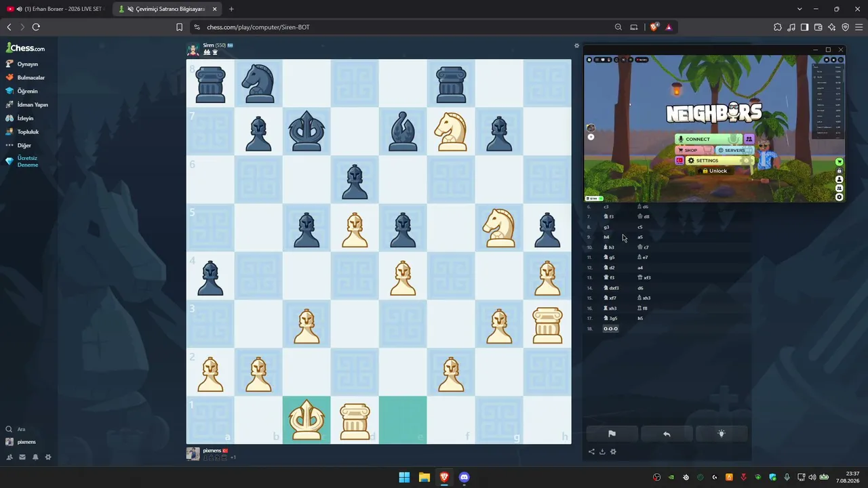Open the browser main hamburger menu

click(859, 27)
